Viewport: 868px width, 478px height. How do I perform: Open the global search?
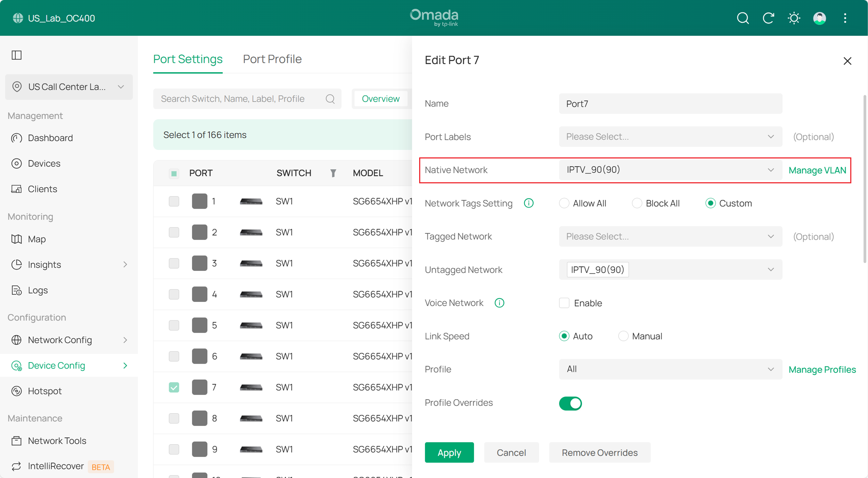(743, 18)
